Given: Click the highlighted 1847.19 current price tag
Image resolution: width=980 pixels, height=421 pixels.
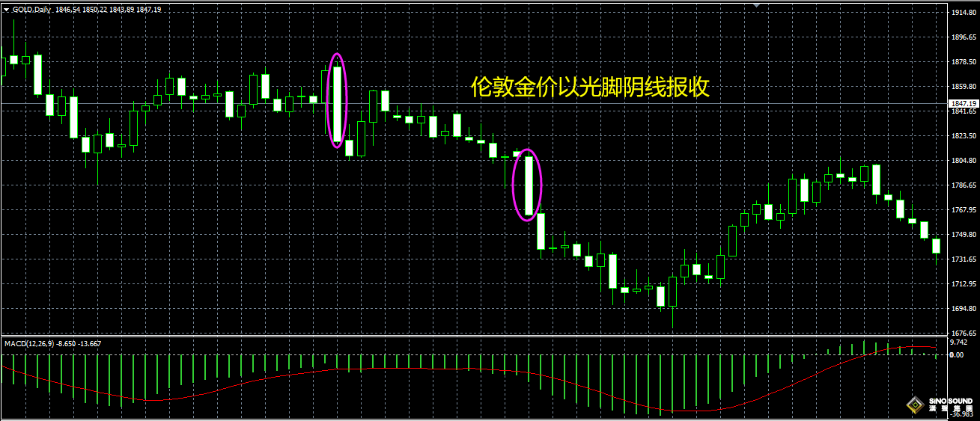Looking at the screenshot, I should pos(963,103).
